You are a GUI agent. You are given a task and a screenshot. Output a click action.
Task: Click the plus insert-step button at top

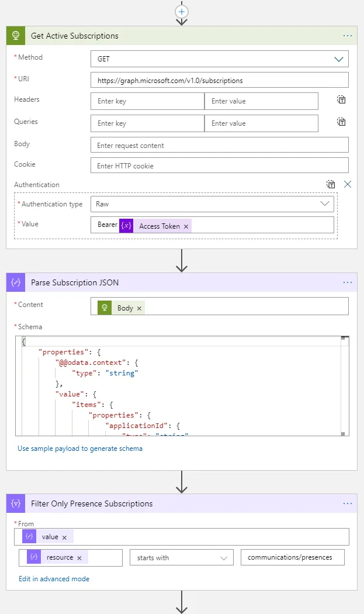click(x=182, y=11)
